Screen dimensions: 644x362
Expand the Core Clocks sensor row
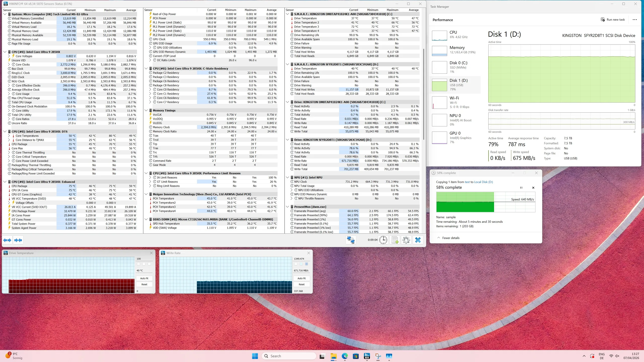pyautogui.click(x=9, y=65)
